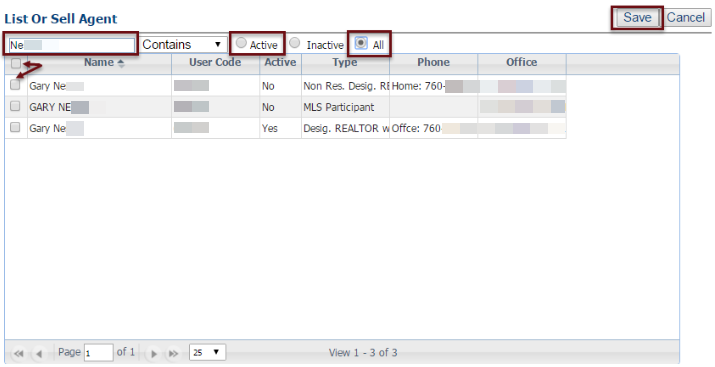The image size is (715, 367).
Task: Click the Cancel button
Action: point(686,18)
